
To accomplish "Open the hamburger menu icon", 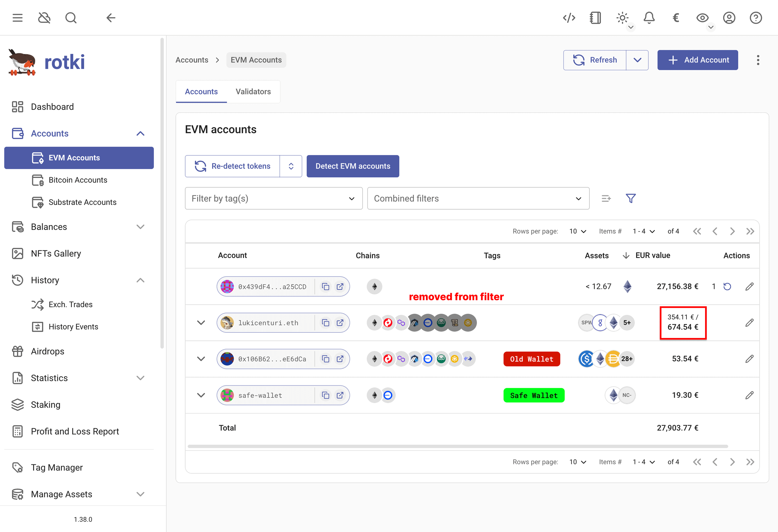I will point(18,18).
